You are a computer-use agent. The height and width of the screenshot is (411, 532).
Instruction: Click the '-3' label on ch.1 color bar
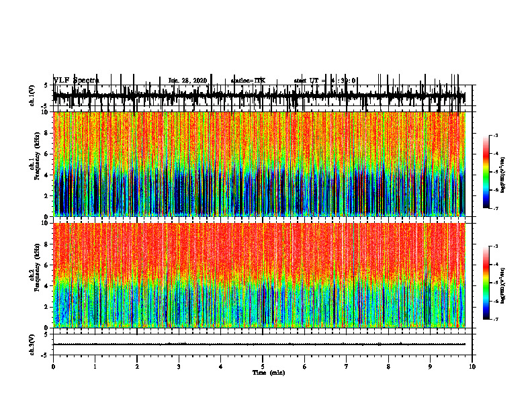(x=496, y=135)
